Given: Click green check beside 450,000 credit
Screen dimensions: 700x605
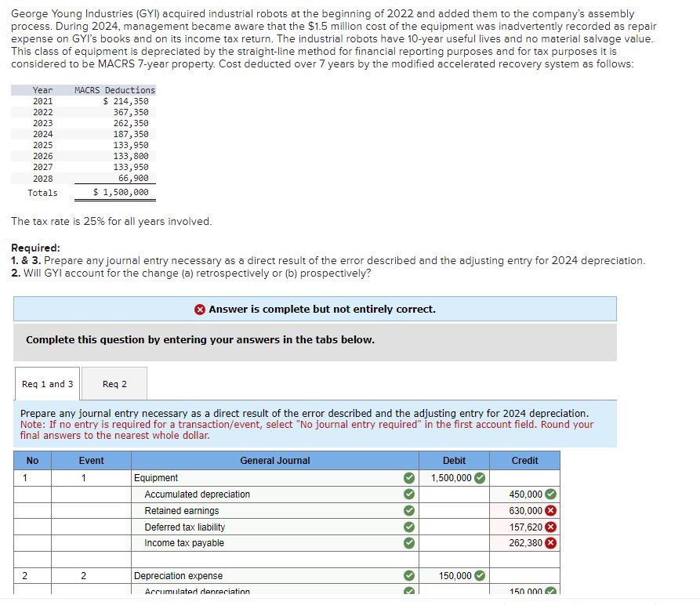Looking at the screenshot, I should click(x=551, y=495).
